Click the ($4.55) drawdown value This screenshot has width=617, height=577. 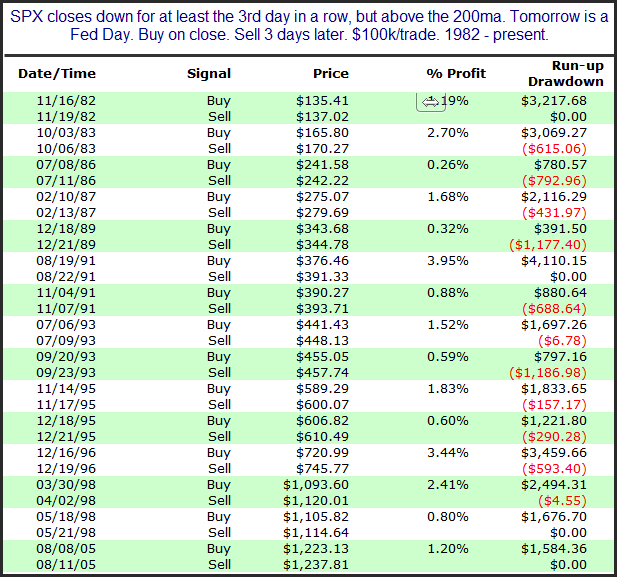[562, 501]
